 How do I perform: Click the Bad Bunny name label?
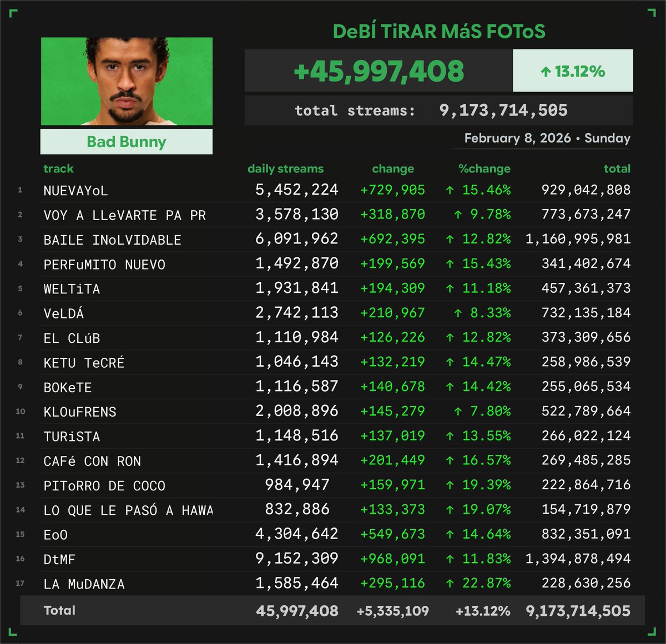click(126, 141)
